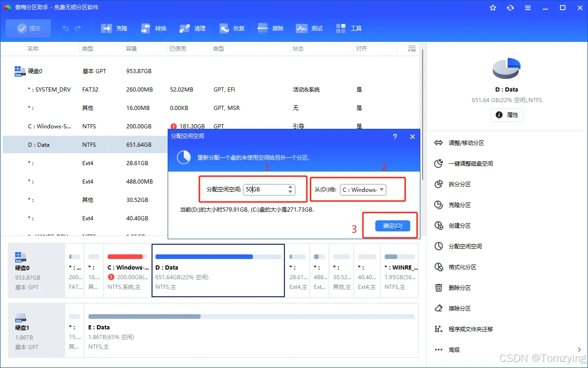Select the E: Data partition bar on 硬盘1
Screen dimensions: 588x368
click(x=252, y=330)
